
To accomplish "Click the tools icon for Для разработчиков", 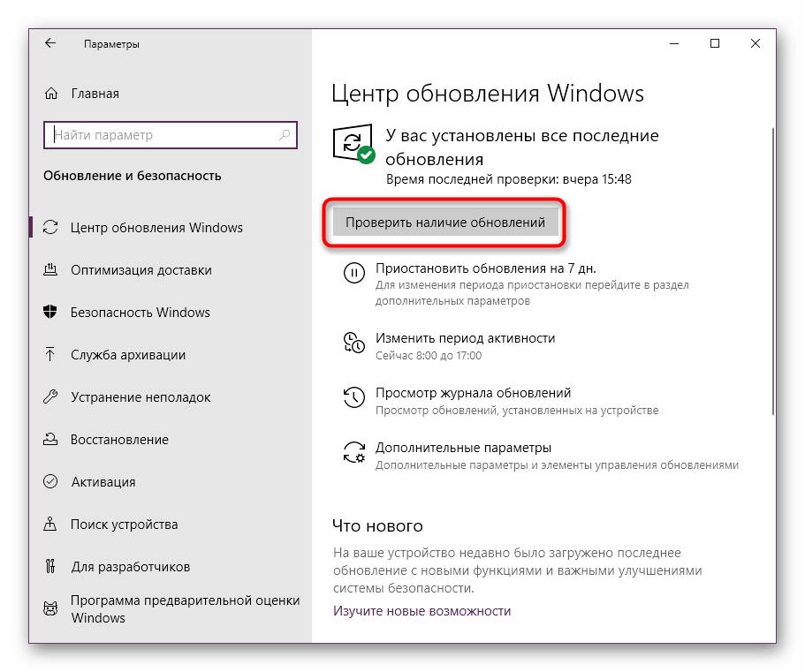I will point(50,566).
